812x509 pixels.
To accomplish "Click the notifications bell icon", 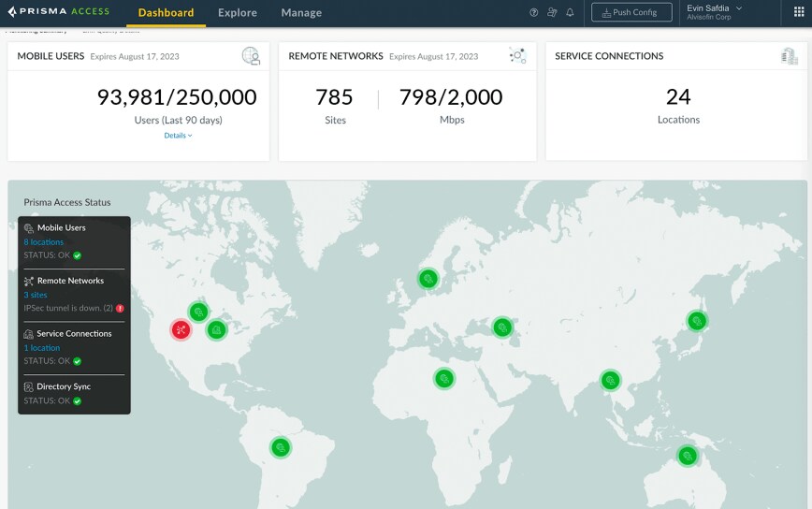I will pos(570,13).
